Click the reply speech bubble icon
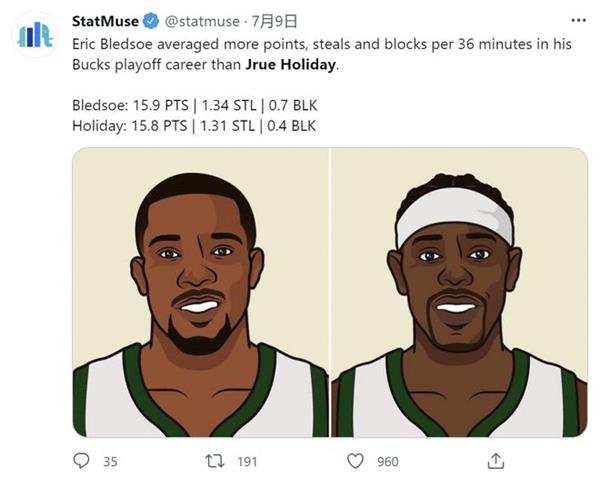 [x=81, y=461]
